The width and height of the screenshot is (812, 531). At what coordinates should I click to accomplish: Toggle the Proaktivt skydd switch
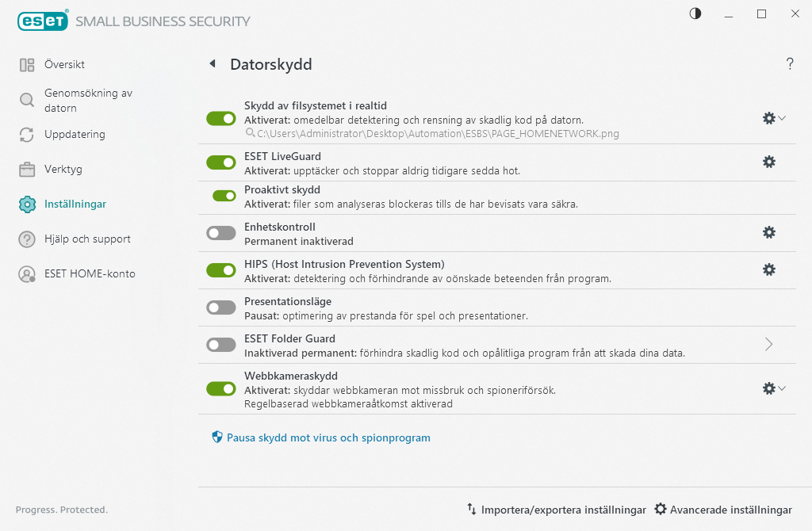point(224,196)
